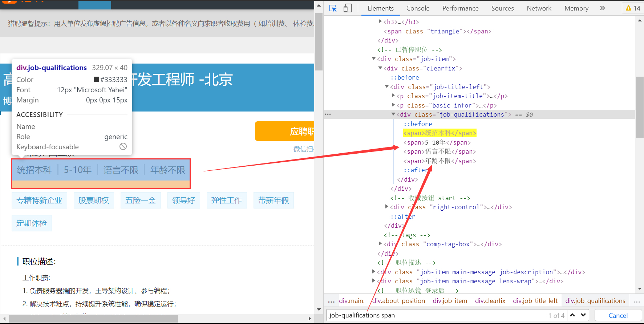
Task: Expand the right-control div node
Action: (x=387, y=207)
